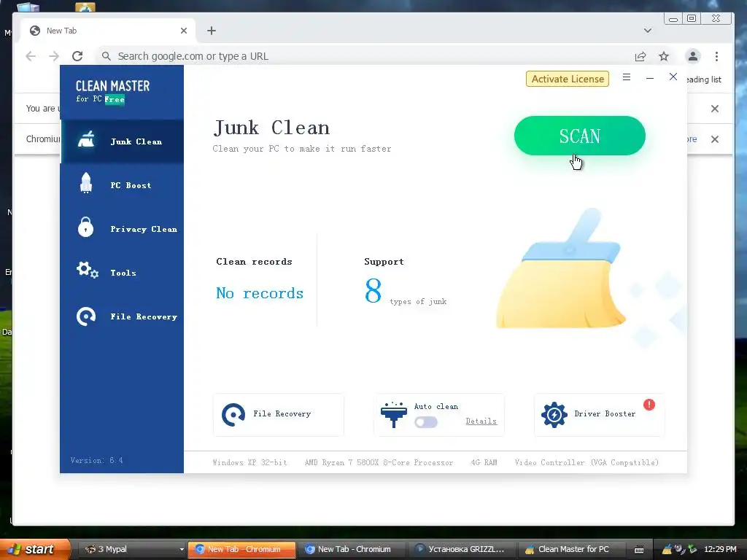The height and width of the screenshot is (560, 747).
Task: Click the Chromium share icon
Action: tap(640, 57)
